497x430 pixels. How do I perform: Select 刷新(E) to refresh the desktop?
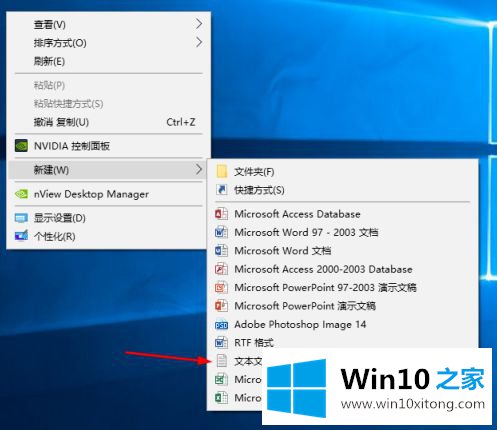(x=108, y=61)
